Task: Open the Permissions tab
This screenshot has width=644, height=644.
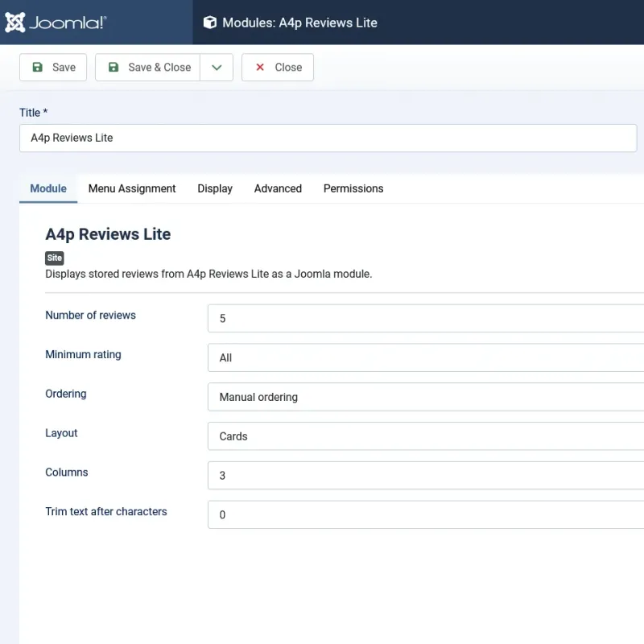Action: click(353, 188)
